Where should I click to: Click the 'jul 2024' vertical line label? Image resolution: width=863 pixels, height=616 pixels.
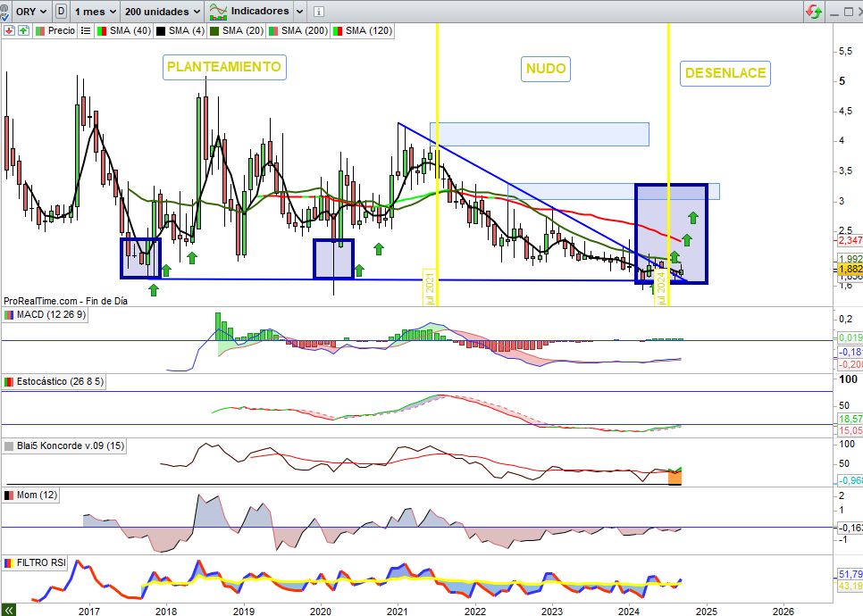(x=661, y=287)
